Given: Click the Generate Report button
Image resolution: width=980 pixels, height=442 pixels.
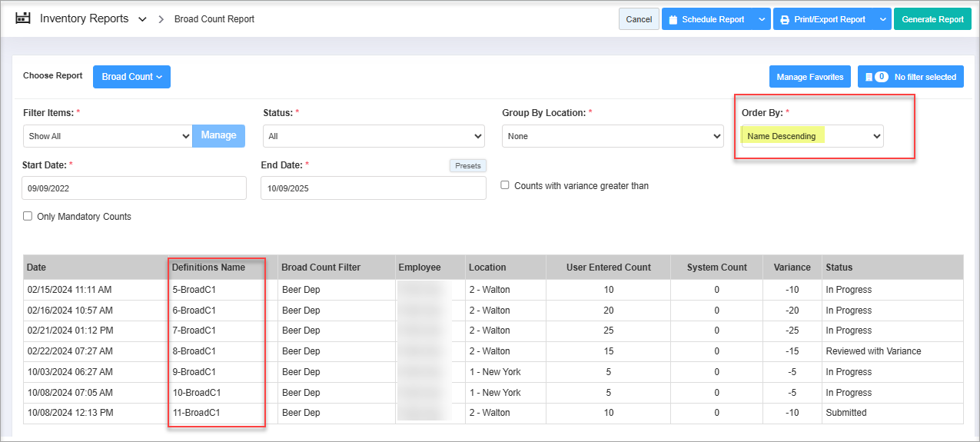Looking at the screenshot, I should click(x=932, y=20).
